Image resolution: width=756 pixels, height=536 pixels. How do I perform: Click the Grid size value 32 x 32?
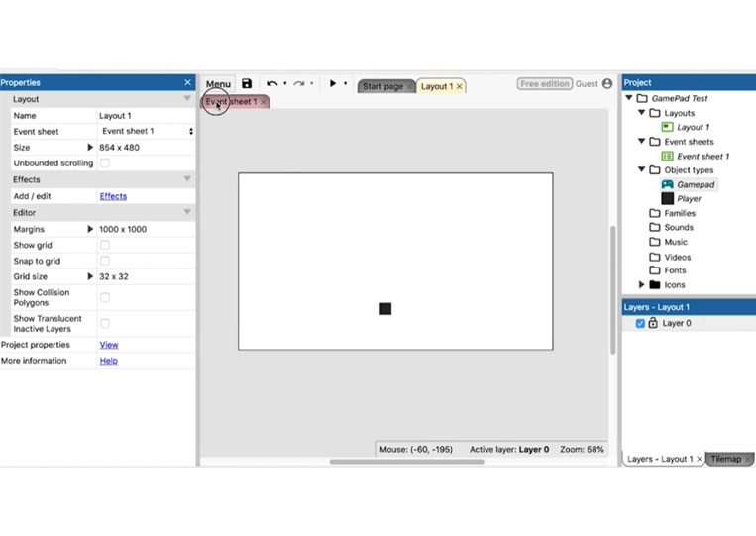114,276
